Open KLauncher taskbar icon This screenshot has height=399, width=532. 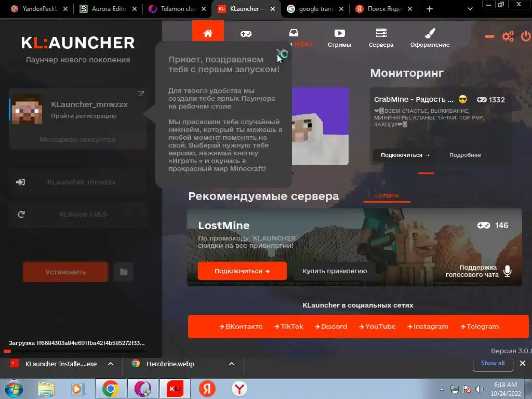tap(175, 389)
